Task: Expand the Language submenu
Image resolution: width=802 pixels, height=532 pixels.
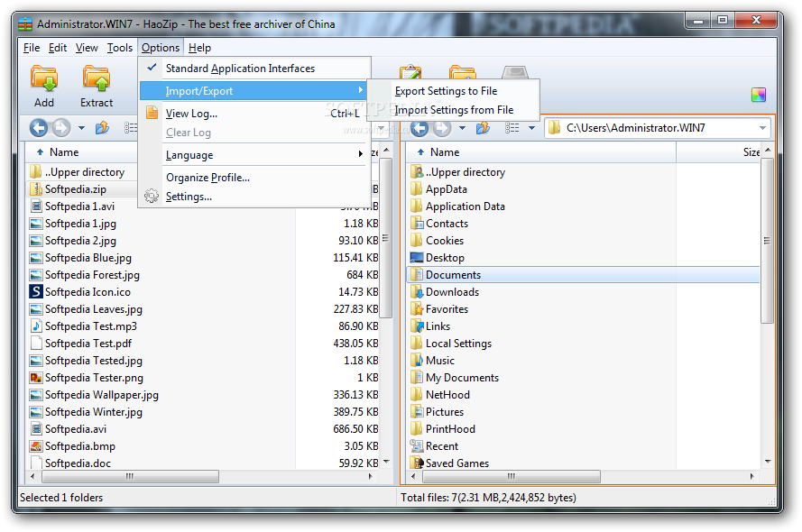Action: (254, 155)
